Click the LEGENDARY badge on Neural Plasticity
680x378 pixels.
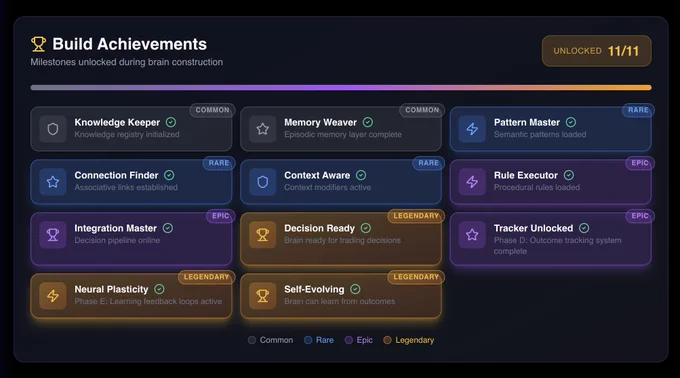point(206,277)
